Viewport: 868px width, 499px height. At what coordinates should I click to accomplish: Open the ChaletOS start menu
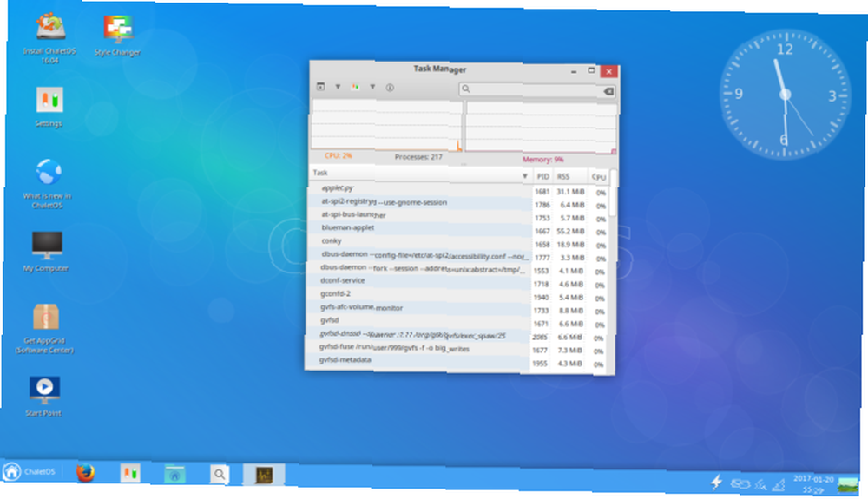pyautogui.click(x=30, y=472)
